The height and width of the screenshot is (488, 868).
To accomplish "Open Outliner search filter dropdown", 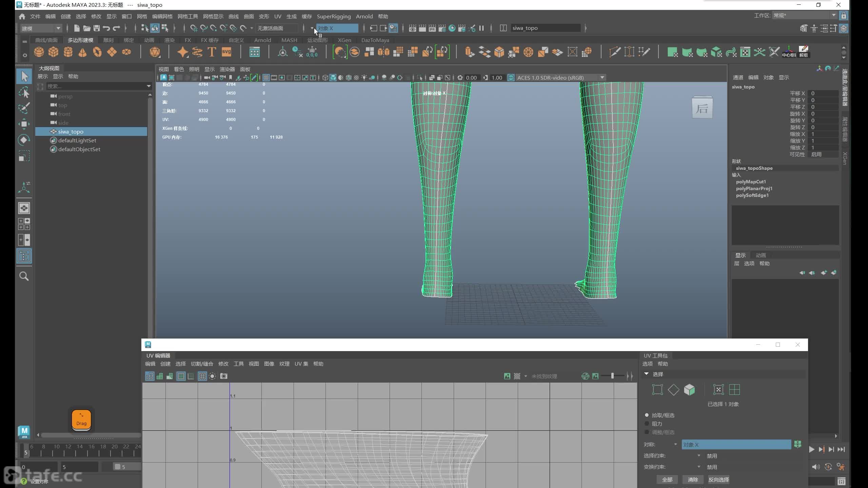I will pos(149,86).
